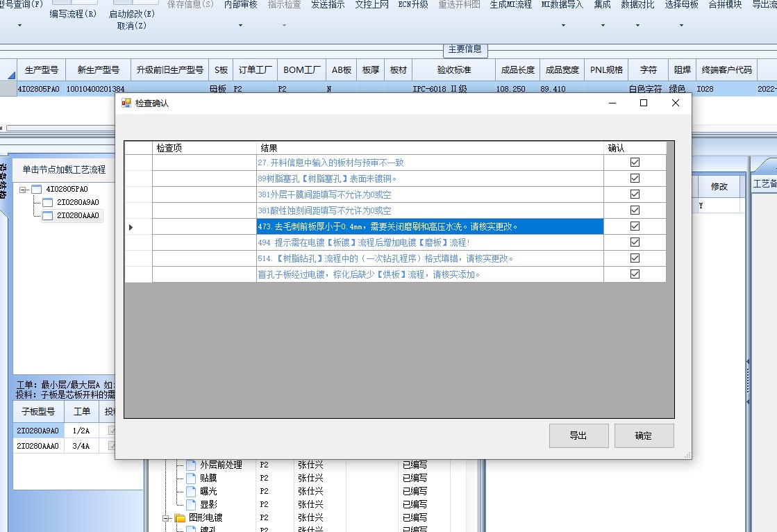Screen dimensions: 777x532
Task: Select tree item 2I0280A9A0
Action: click(x=78, y=202)
